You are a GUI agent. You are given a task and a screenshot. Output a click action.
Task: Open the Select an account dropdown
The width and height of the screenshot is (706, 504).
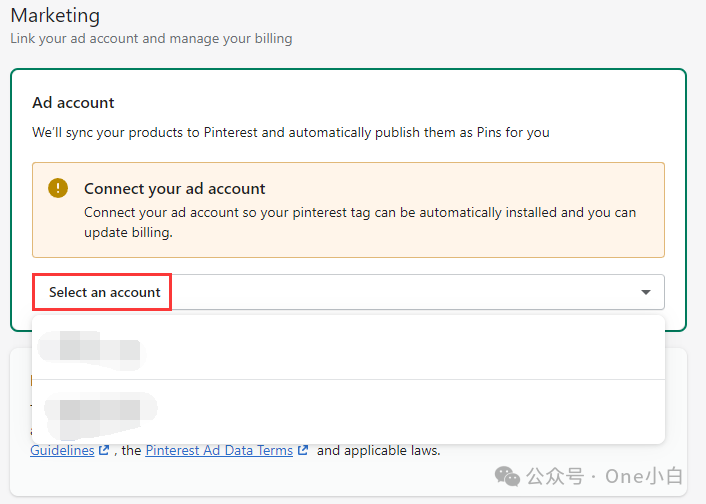coord(104,292)
